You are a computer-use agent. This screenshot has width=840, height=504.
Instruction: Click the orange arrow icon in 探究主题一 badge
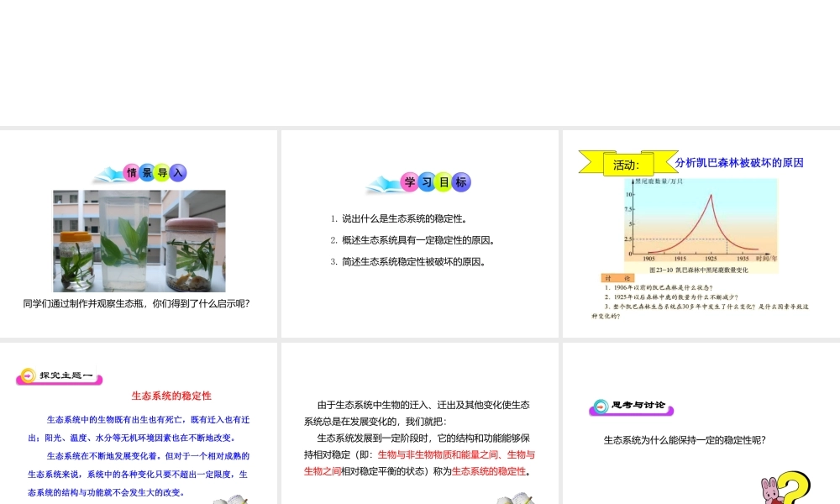pyautogui.click(x=28, y=375)
